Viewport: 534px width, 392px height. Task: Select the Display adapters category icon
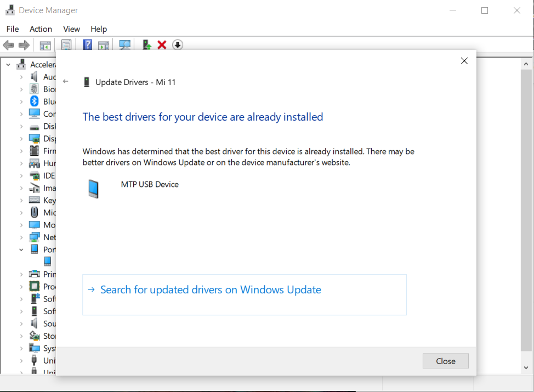click(35, 139)
